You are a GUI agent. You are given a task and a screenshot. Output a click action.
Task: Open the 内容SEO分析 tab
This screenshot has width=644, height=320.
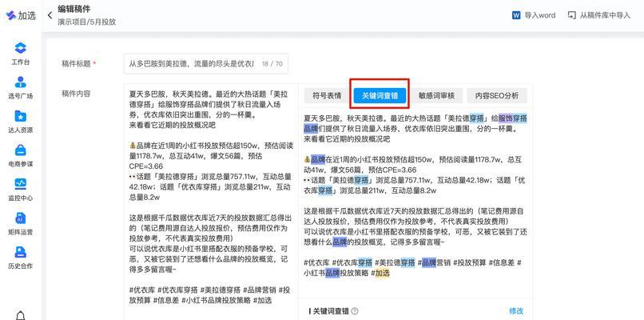(x=497, y=96)
